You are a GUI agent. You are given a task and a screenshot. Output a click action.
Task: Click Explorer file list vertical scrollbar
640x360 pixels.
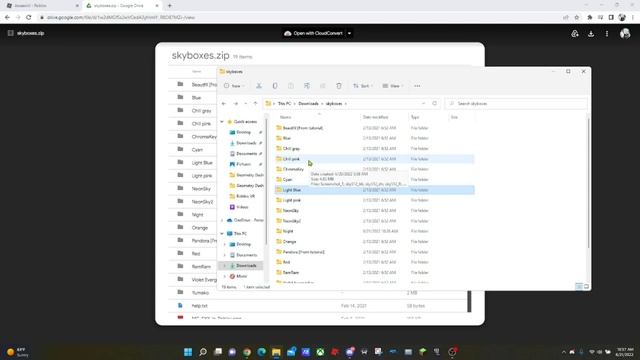588,184
